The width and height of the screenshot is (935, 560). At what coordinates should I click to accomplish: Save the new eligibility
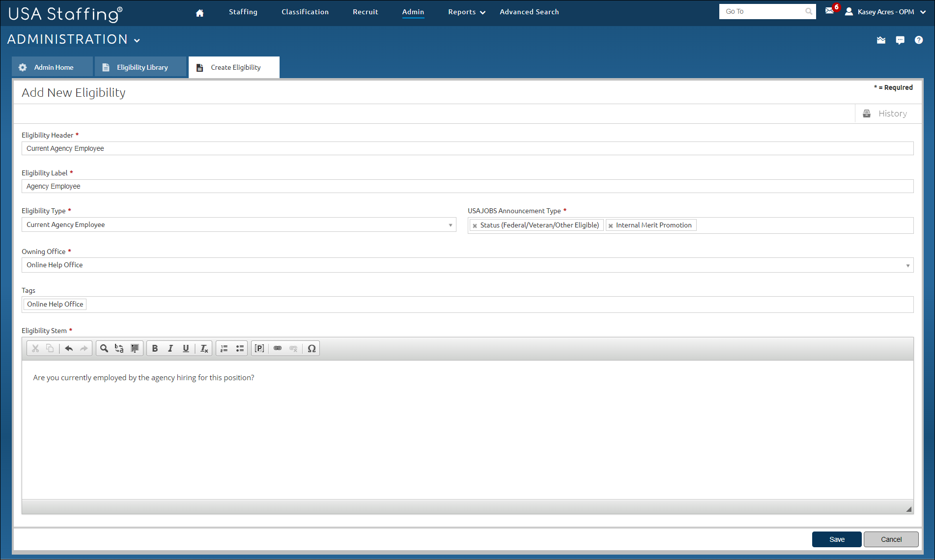click(x=836, y=539)
